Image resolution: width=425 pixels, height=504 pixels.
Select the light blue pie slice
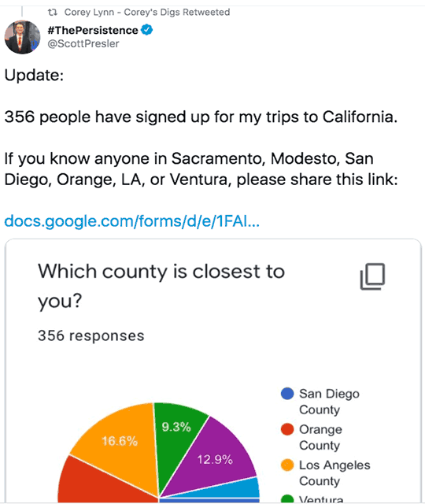click(x=247, y=488)
